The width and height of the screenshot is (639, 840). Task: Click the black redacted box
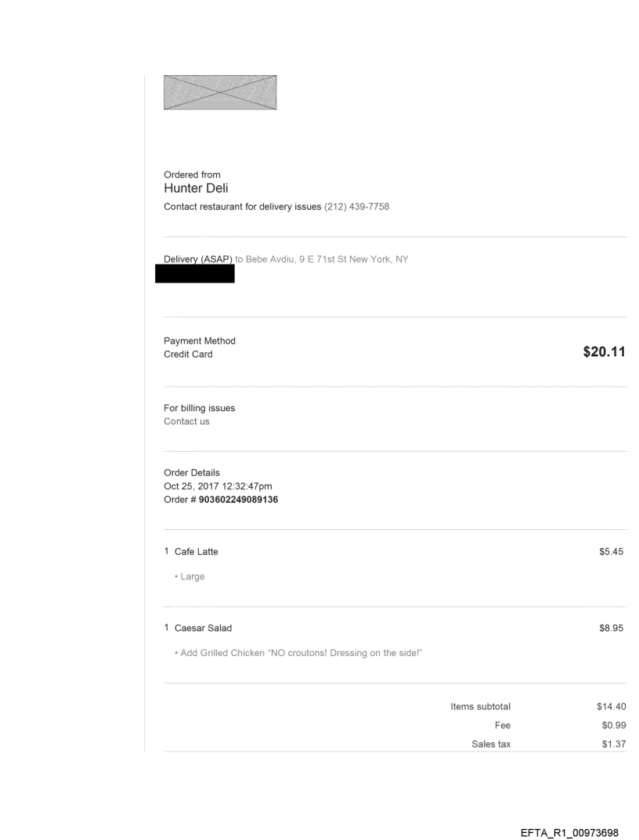195,273
